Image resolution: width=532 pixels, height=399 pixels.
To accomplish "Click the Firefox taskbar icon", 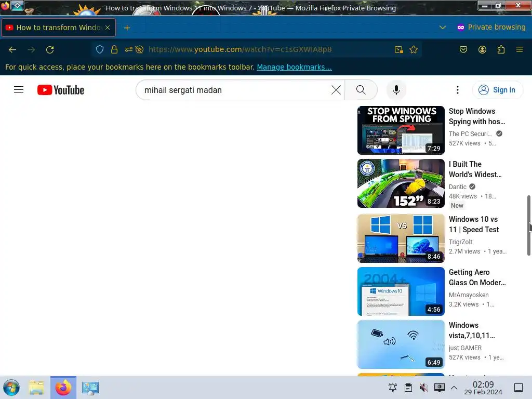I will point(63,388).
